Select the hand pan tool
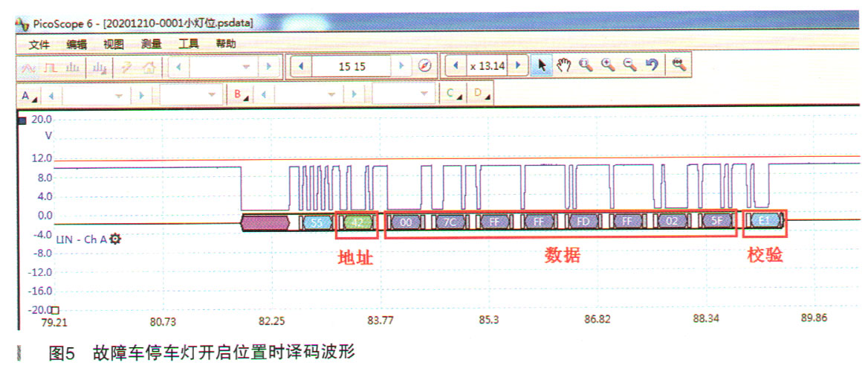This screenshot has height=368, width=868. coord(563,66)
